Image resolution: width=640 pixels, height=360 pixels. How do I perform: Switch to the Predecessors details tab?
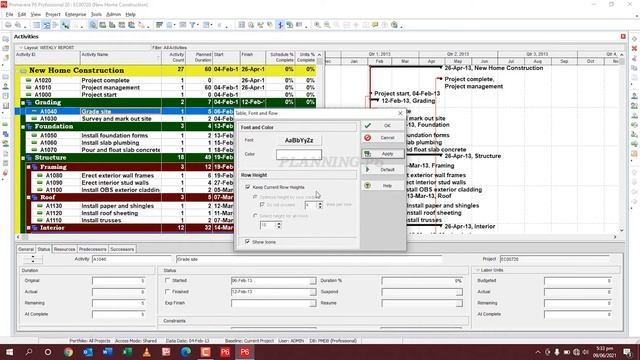(93, 249)
